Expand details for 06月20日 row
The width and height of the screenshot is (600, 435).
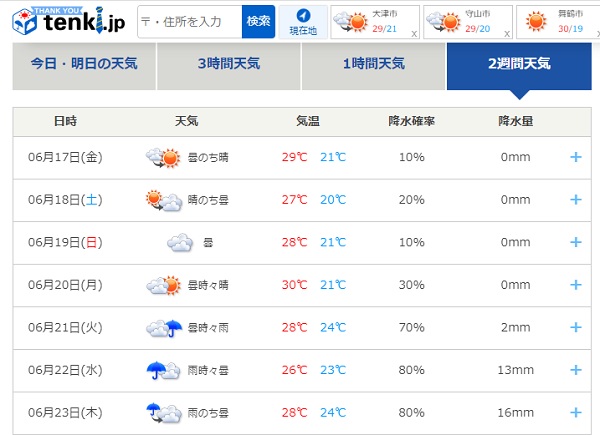[575, 285]
